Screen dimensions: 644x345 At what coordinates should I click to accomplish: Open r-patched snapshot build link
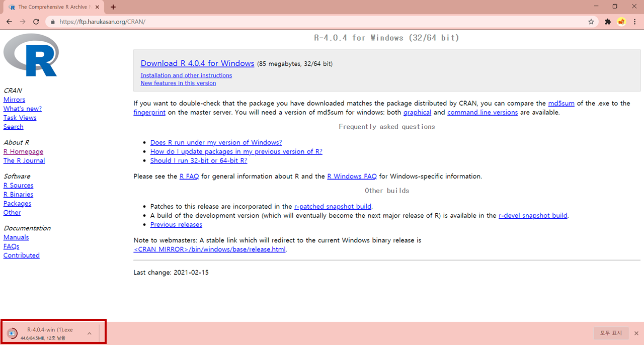coord(333,206)
